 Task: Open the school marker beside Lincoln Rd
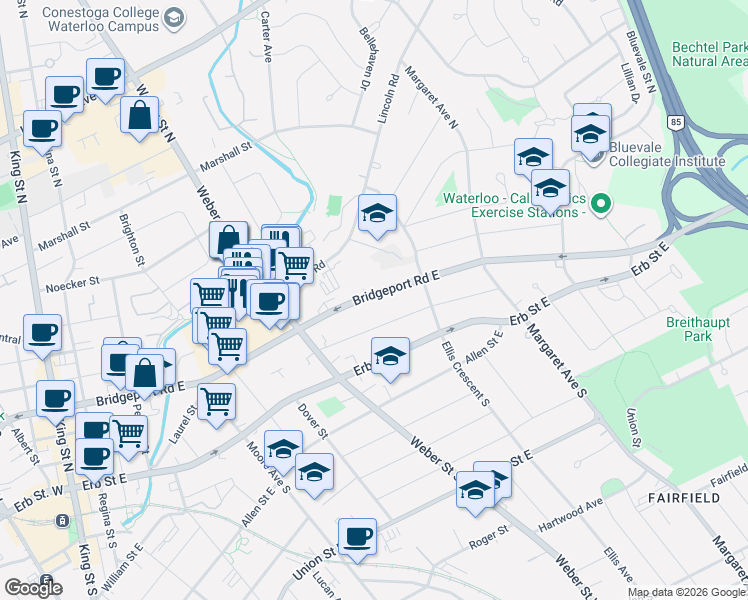coord(377,216)
